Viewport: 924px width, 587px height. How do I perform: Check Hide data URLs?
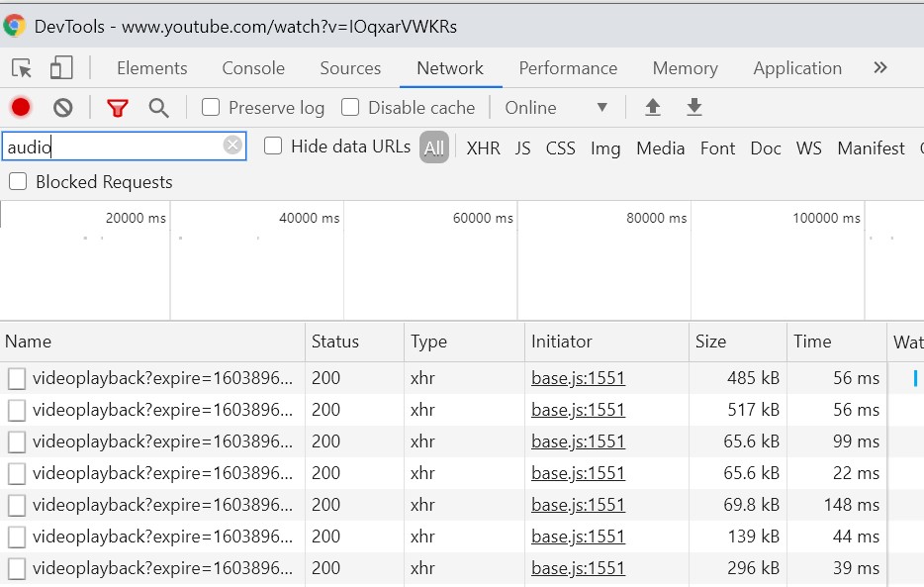(273, 146)
